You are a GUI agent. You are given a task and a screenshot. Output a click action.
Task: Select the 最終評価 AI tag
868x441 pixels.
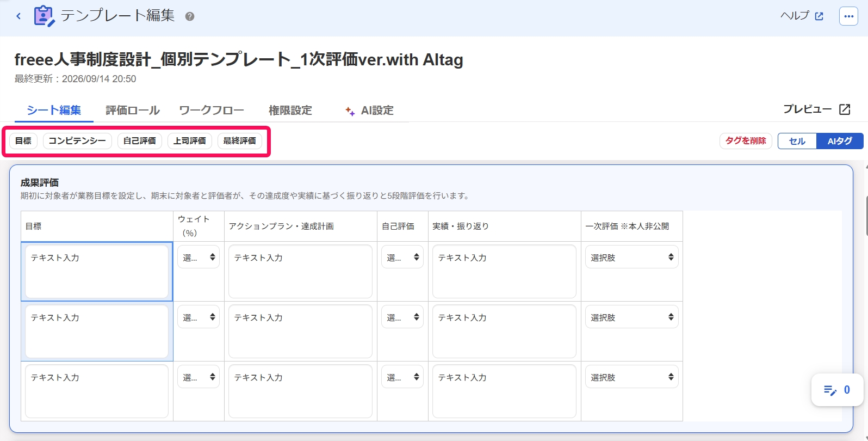(x=240, y=141)
